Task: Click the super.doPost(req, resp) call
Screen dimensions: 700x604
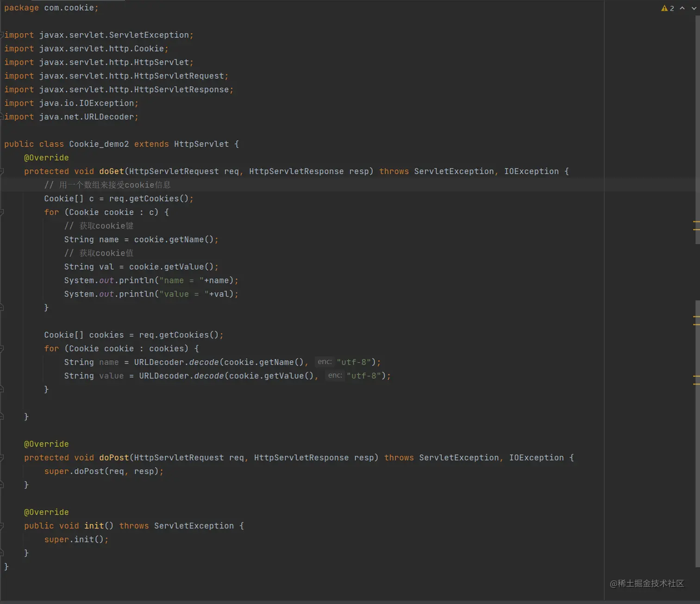Action: point(104,471)
